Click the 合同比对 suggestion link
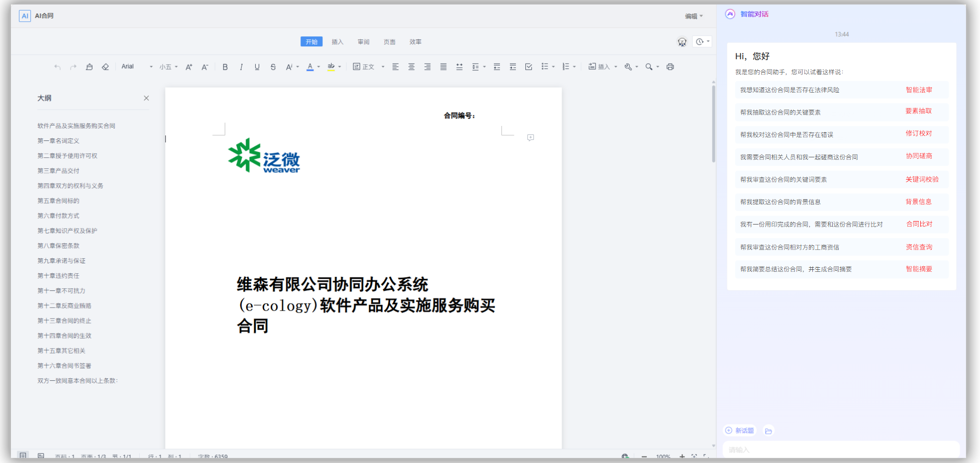The width and height of the screenshot is (980, 463). (x=919, y=224)
